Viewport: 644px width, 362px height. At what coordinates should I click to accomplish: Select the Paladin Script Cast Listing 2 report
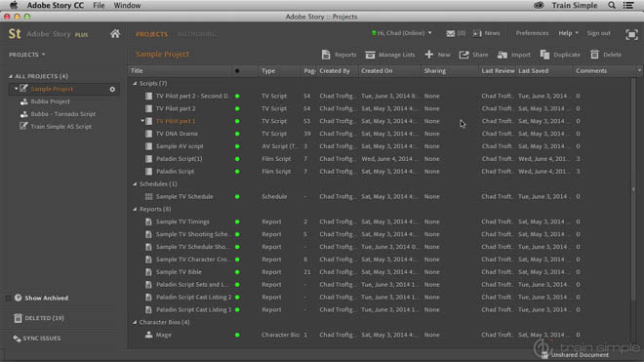pos(193,297)
